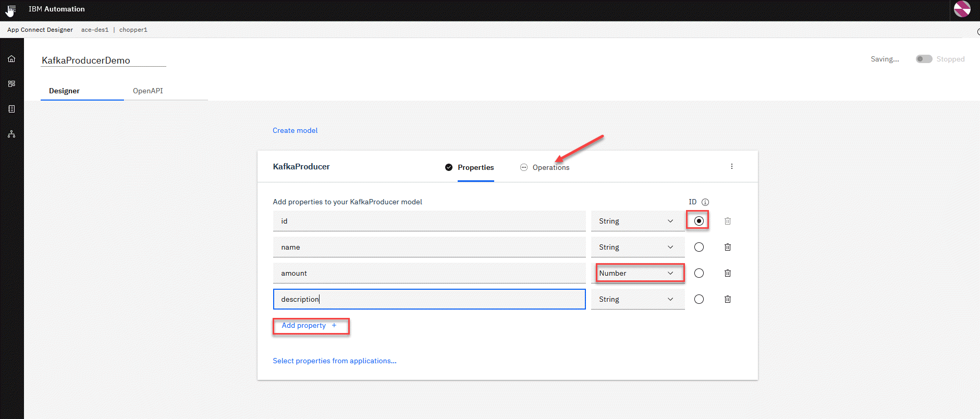Go to the home dashboard icon
The width and height of the screenshot is (980, 419).
(11, 59)
